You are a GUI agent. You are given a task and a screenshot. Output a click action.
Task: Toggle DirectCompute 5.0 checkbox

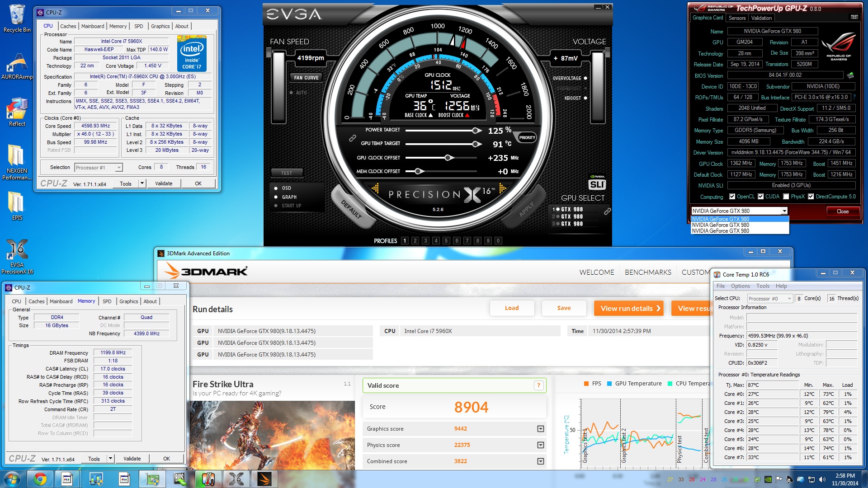(x=811, y=197)
